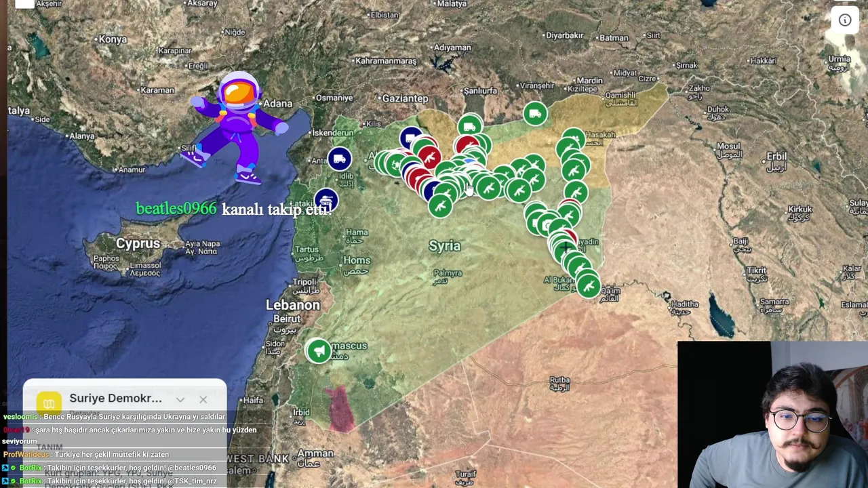
Task: Click the BotRix message mentioning @TSK_tim_nrz
Action: coord(110,481)
